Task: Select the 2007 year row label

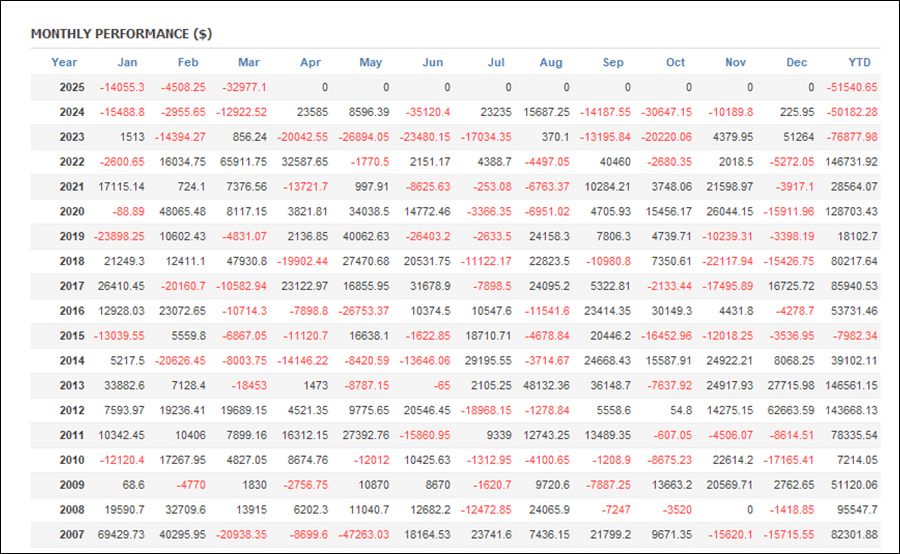Action: (72, 534)
